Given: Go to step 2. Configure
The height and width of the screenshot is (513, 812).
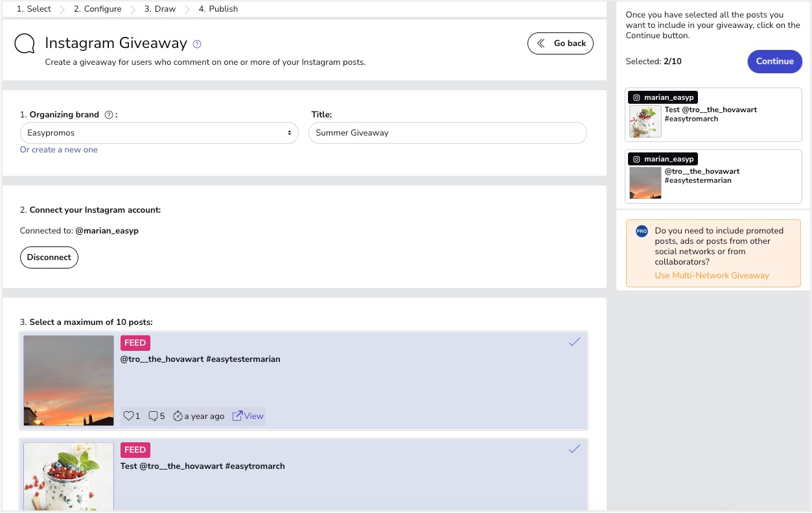Looking at the screenshot, I should pyautogui.click(x=97, y=9).
